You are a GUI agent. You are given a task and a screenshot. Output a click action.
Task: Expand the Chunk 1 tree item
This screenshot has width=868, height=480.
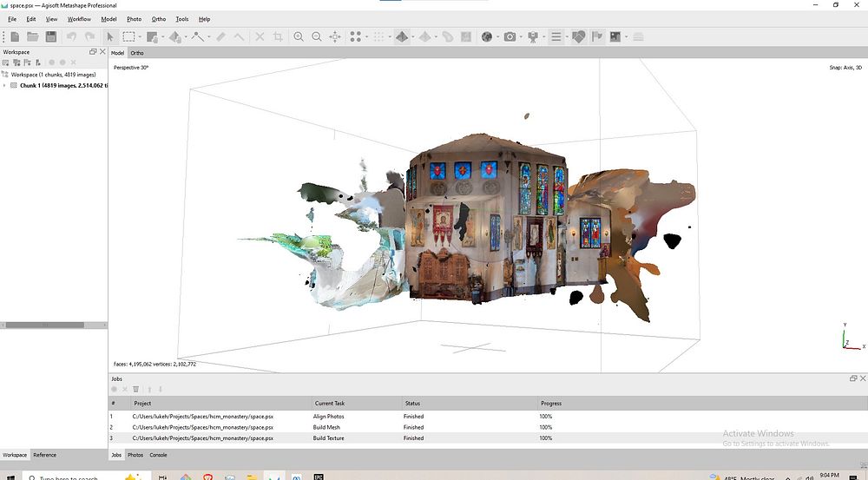[5, 85]
